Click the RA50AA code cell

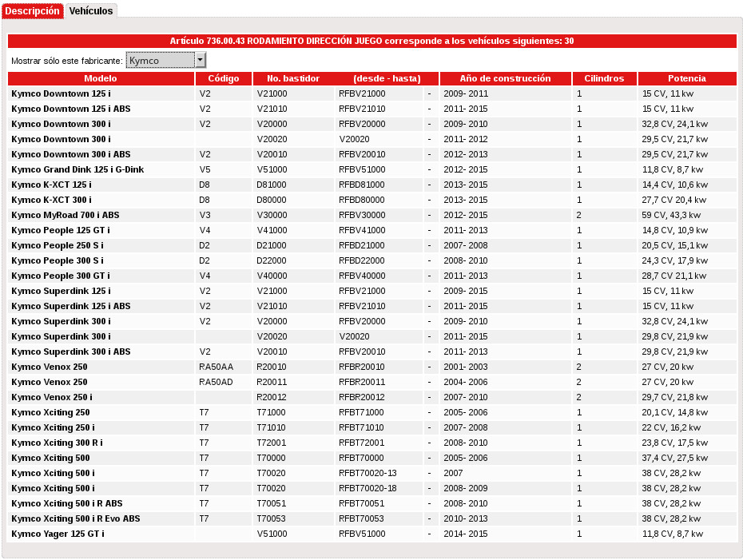(217, 367)
